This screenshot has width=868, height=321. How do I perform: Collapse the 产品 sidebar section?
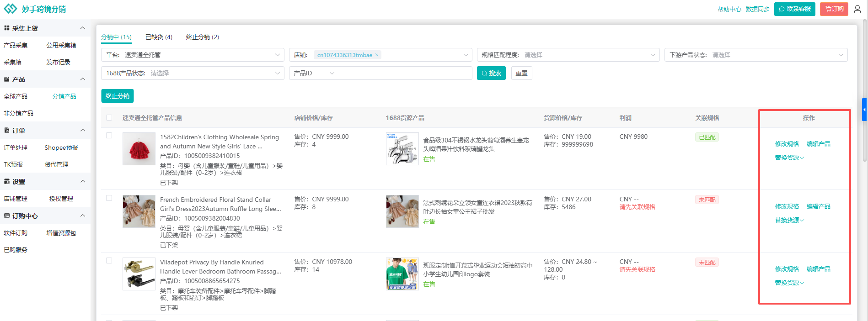pyautogui.click(x=83, y=79)
